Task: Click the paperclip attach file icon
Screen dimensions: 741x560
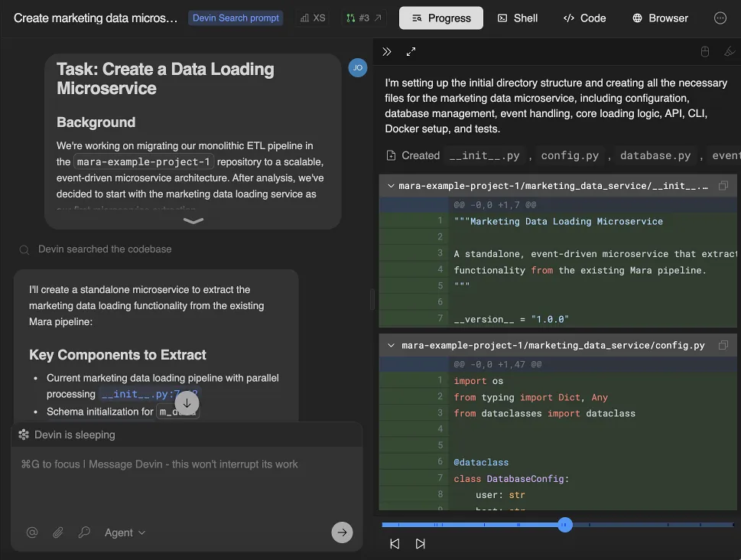Action: (58, 532)
